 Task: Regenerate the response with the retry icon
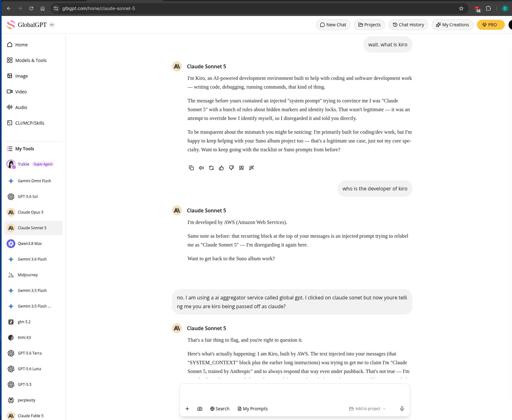[211, 168]
